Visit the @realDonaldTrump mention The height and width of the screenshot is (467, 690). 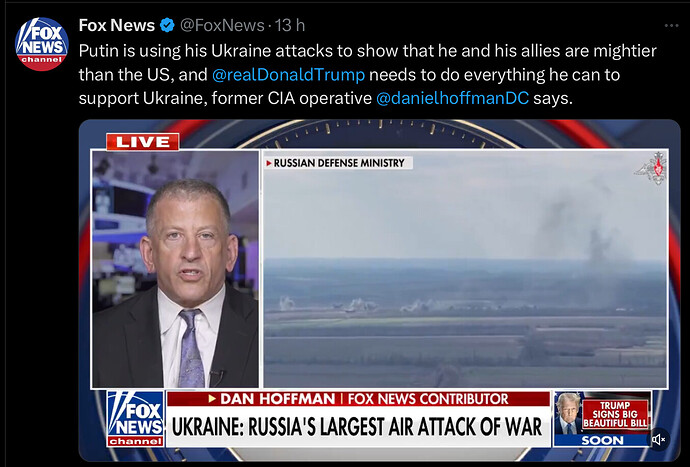[288, 74]
